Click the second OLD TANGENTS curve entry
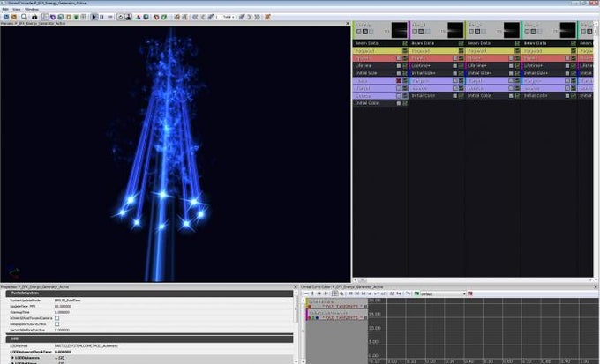600x364 pixels. [342, 318]
